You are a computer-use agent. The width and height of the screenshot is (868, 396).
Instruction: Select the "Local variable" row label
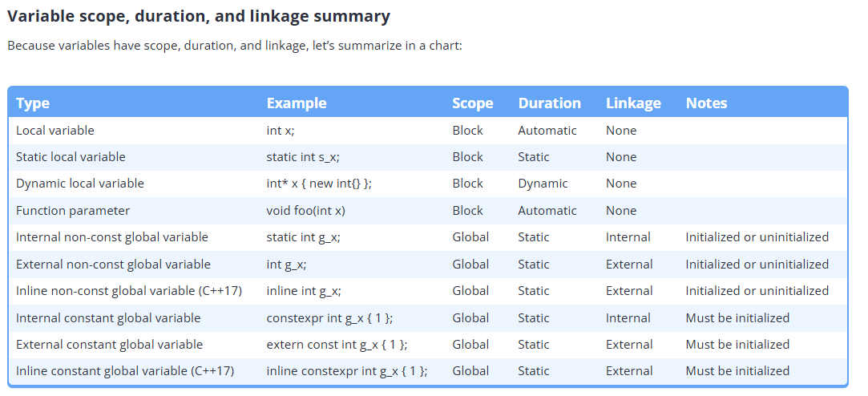tap(55, 131)
